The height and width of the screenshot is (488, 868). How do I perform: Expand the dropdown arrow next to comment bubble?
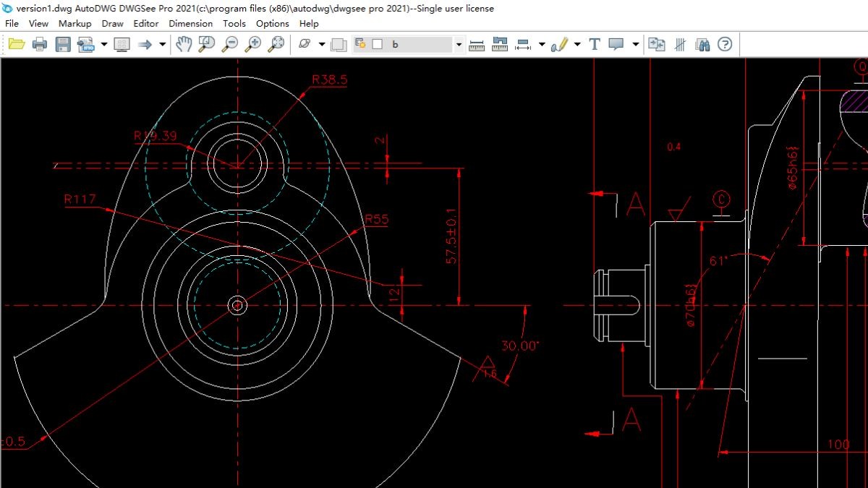coord(635,44)
